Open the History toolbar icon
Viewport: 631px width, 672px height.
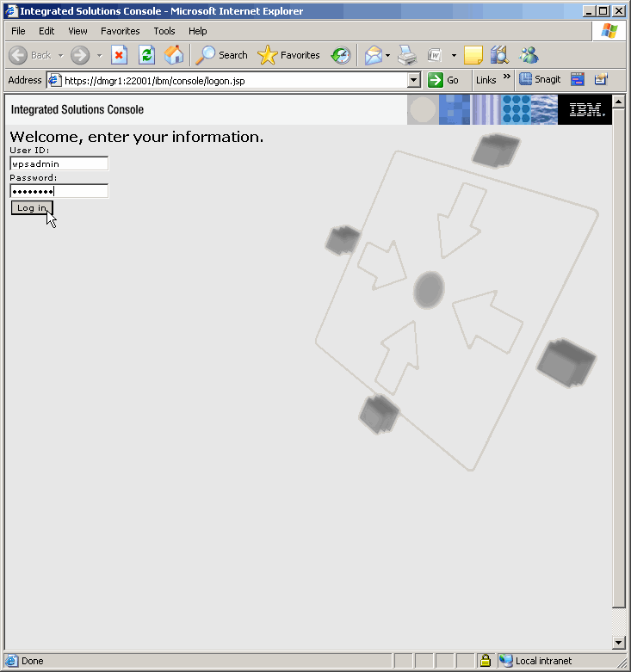point(341,55)
